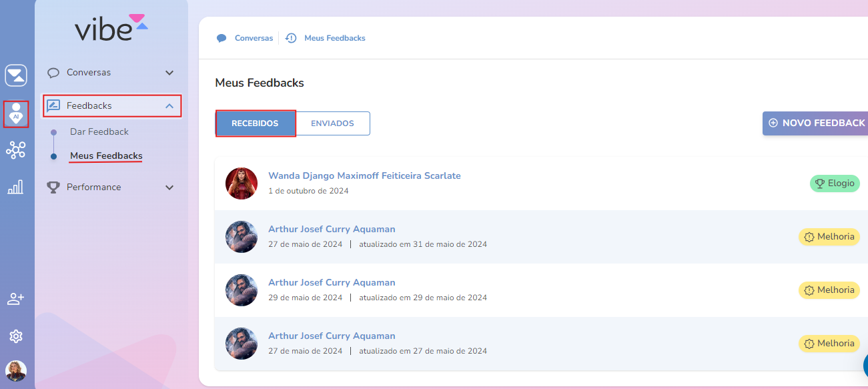Image resolution: width=868 pixels, height=389 pixels.
Task: Open Arthur Curry feedback dated 29 de maio
Action: pos(541,290)
